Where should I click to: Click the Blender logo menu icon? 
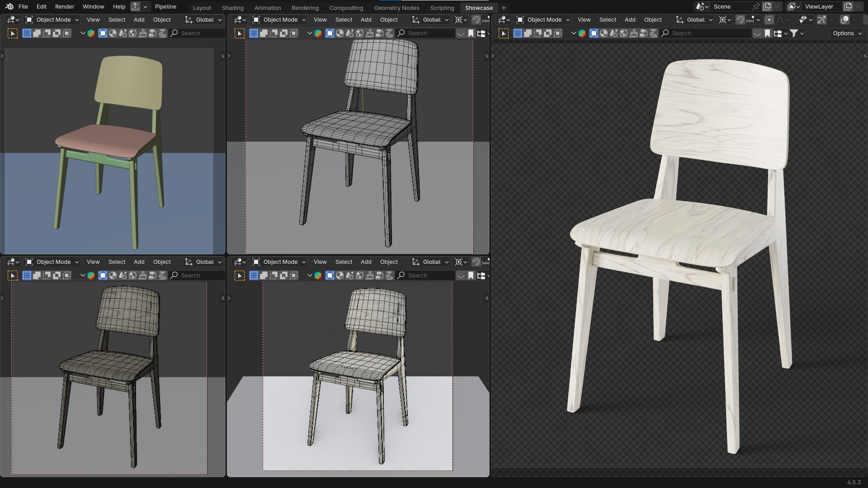[9, 7]
